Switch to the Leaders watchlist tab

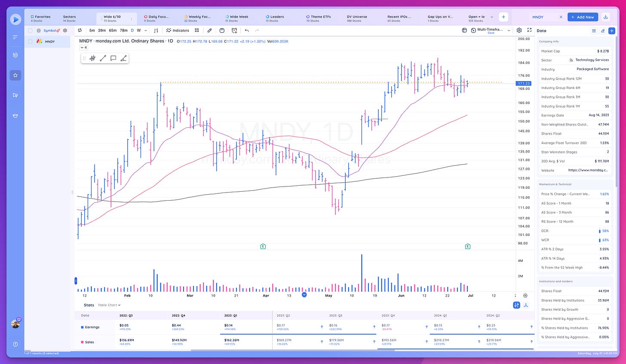tap(275, 18)
